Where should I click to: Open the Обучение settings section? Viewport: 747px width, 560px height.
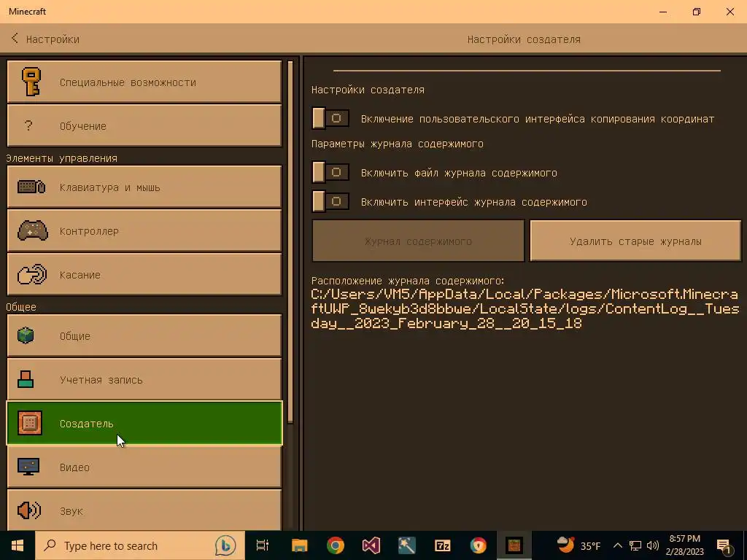tap(144, 125)
